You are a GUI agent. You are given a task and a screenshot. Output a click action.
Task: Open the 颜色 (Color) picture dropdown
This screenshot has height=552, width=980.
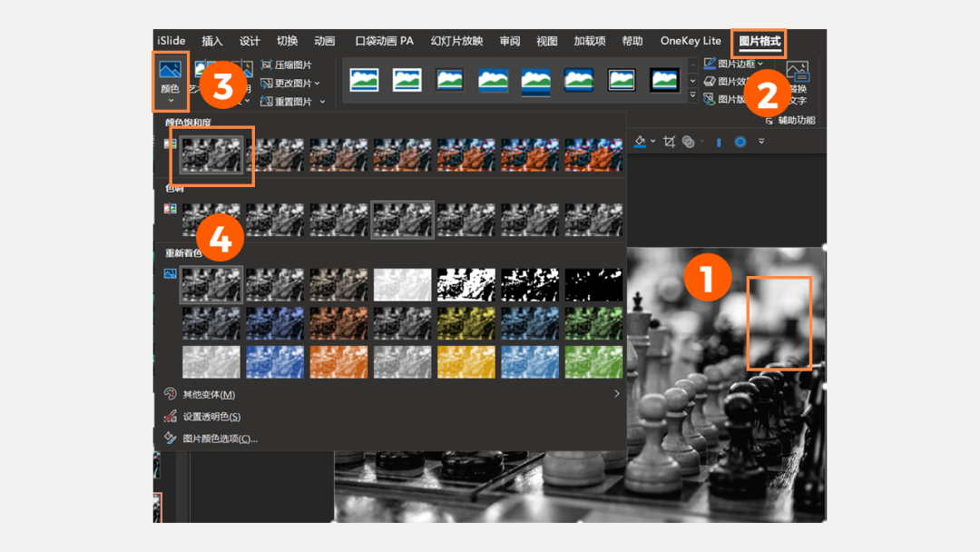pos(170,80)
